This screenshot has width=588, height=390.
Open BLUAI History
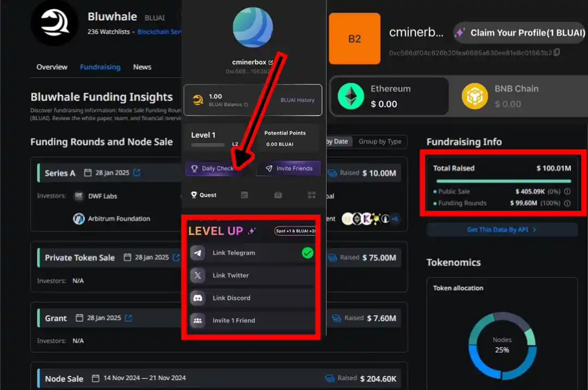[297, 100]
